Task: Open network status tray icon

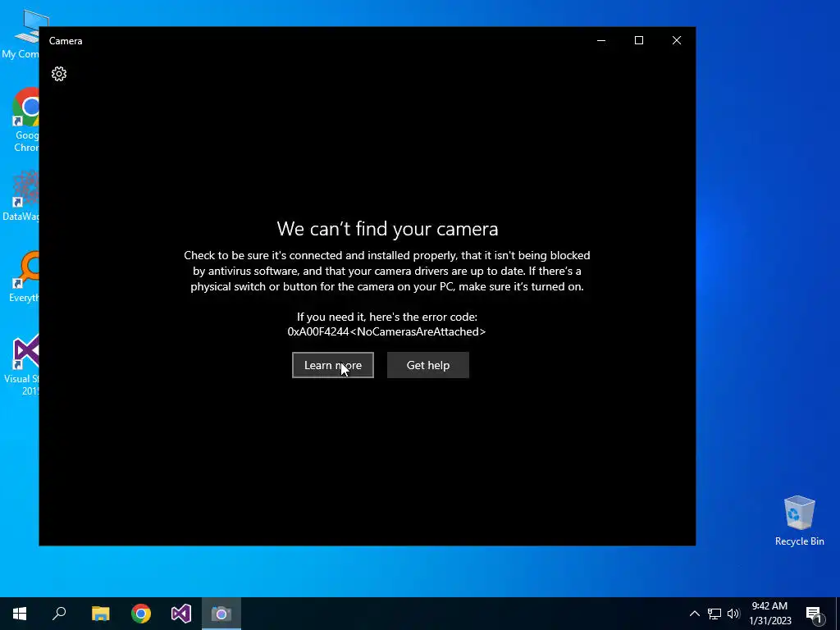Action: (x=714, y=614)
